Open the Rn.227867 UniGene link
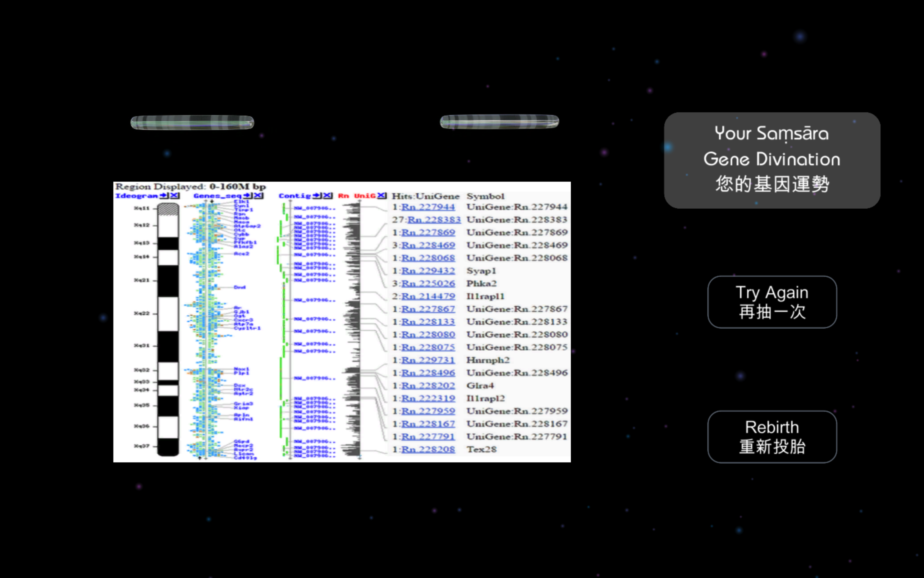924x578 pixels. 428,309
